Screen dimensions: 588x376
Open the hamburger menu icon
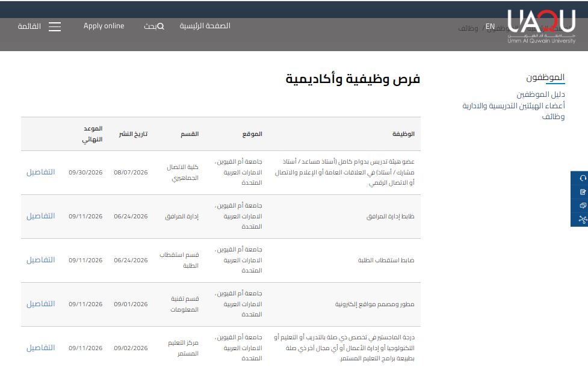click(x=55, y=26)
